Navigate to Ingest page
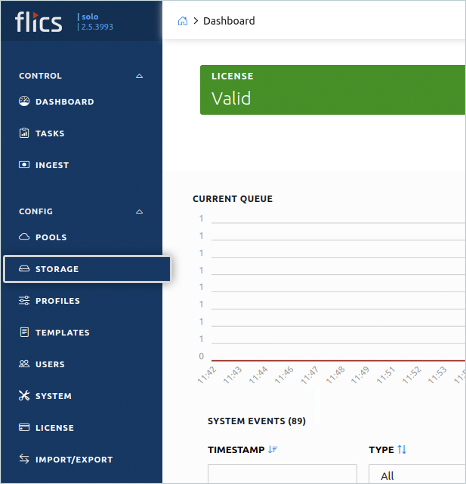This screenshot has height=484, width=466. tap(52, 165)
